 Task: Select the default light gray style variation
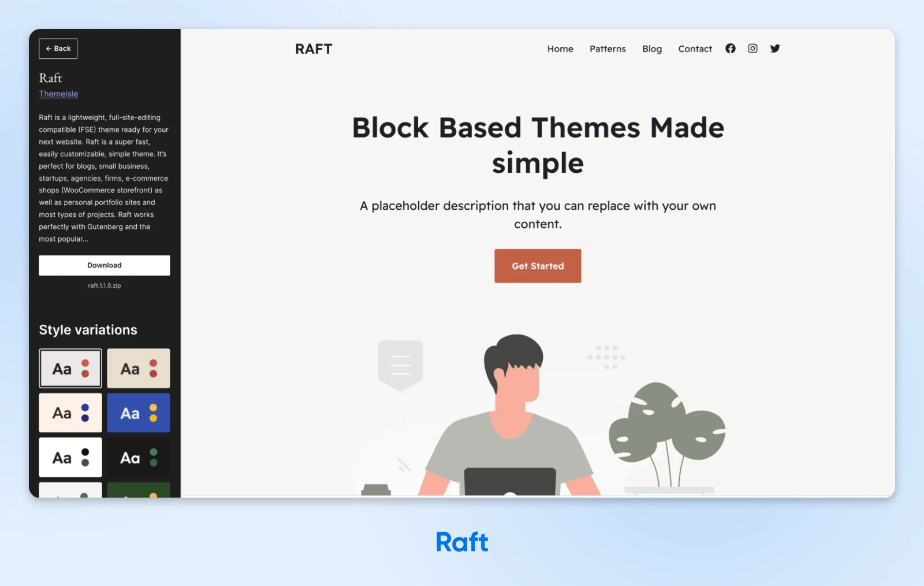click(70, 368)
